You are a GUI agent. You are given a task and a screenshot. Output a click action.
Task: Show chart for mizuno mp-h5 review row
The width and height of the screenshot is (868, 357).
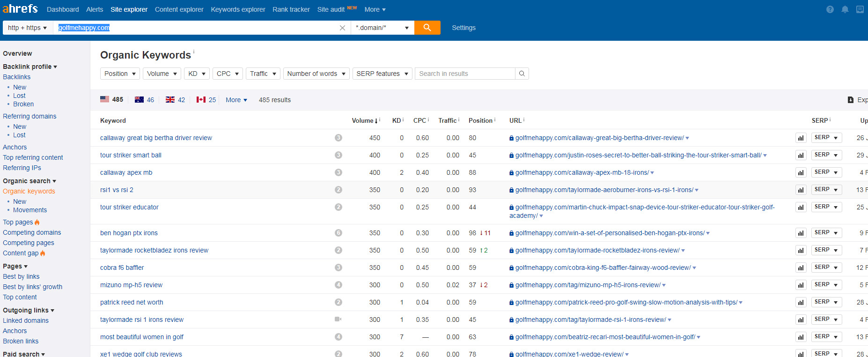click(x=801, y=285)
